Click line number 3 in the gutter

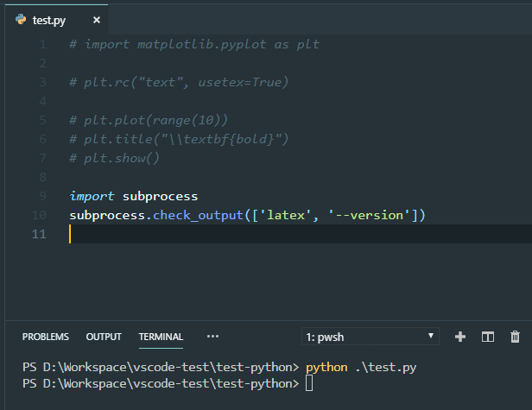pos(43,82)
